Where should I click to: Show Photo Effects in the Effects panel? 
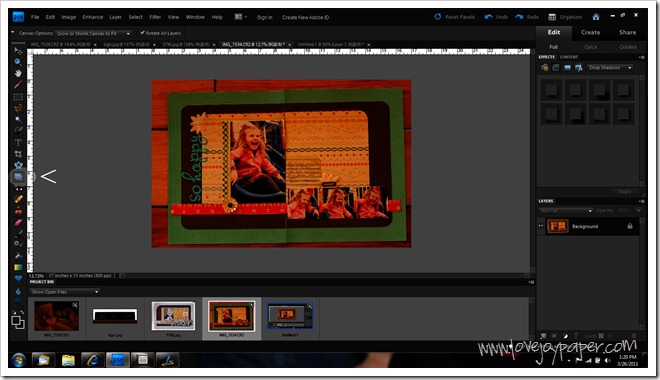pyautogui.click(x=567, y=68)
